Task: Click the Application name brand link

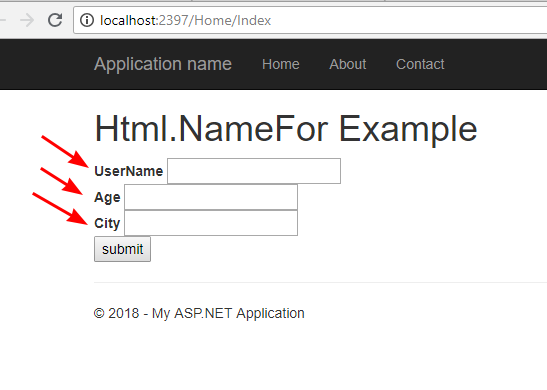Action: 163,64
